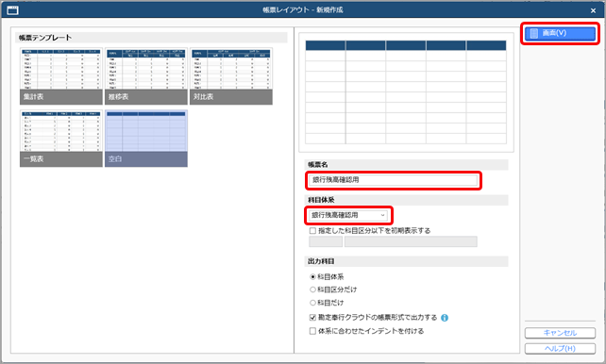The height and width of the screenshot is (364, 606).
Task: Select the 科目体系 radio button
Action: click(x=312, y=276)
